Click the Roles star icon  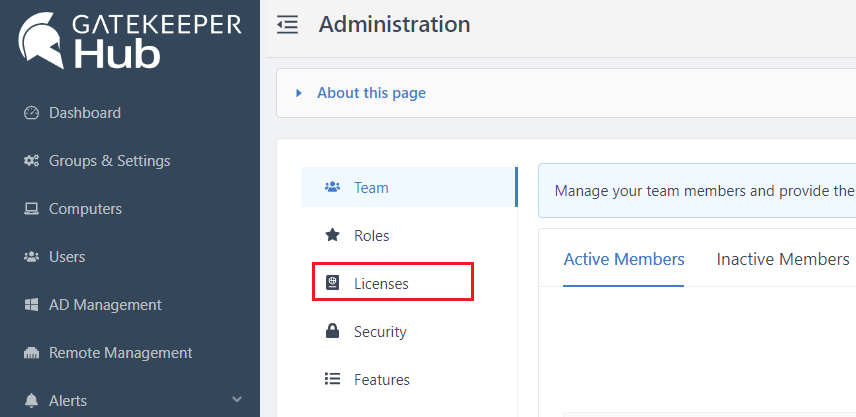point(333,236)
